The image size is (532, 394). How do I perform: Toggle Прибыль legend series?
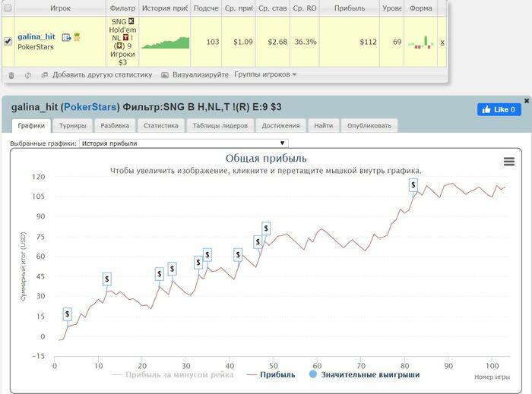(271, 375)
